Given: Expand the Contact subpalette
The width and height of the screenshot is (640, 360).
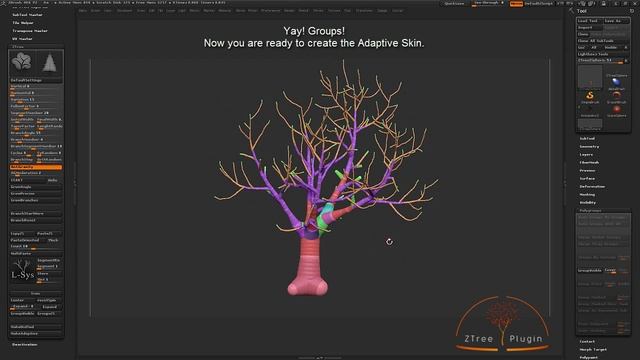Looking at the screenshot, I should (587, 341).
